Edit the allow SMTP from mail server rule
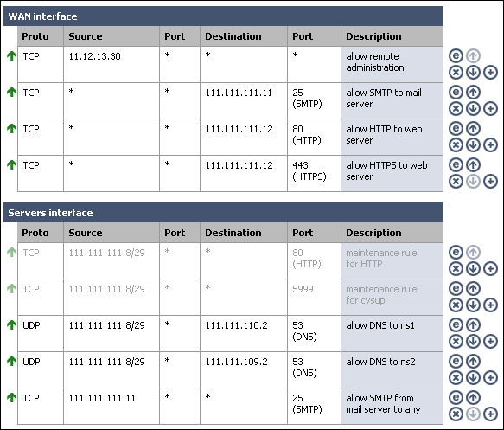 (x=456, y=397)
